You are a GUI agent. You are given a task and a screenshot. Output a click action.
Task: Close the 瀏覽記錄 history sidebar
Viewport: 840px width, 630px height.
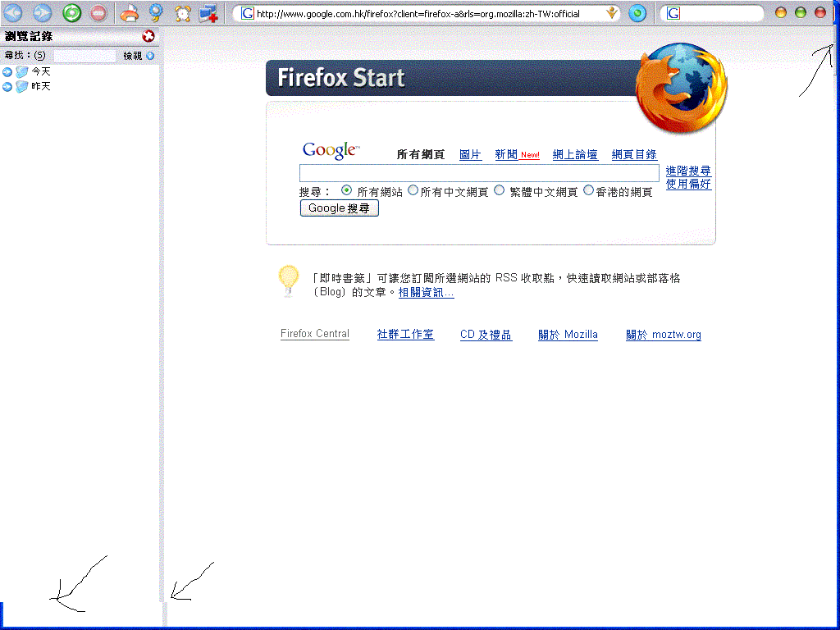tap(148, 36)
